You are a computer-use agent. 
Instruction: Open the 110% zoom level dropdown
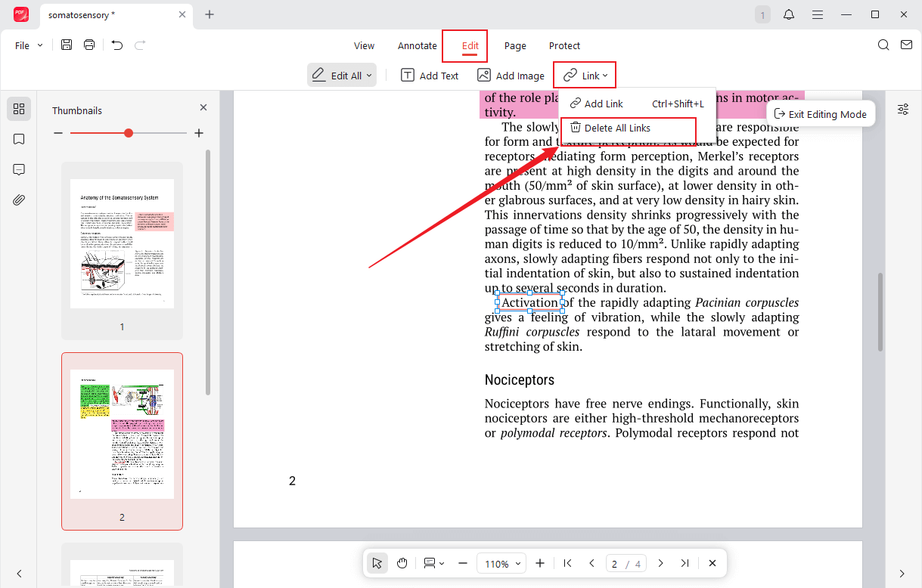click(501, 563)
